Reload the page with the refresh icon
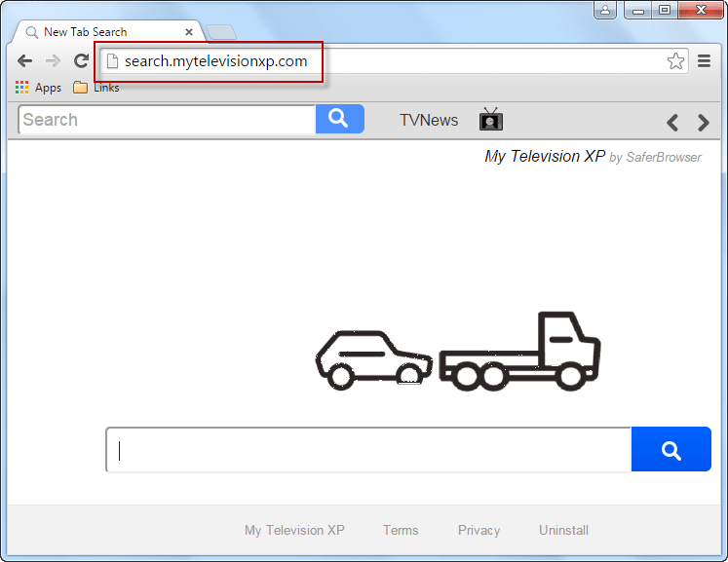728x562 pixels. point(81,60)
